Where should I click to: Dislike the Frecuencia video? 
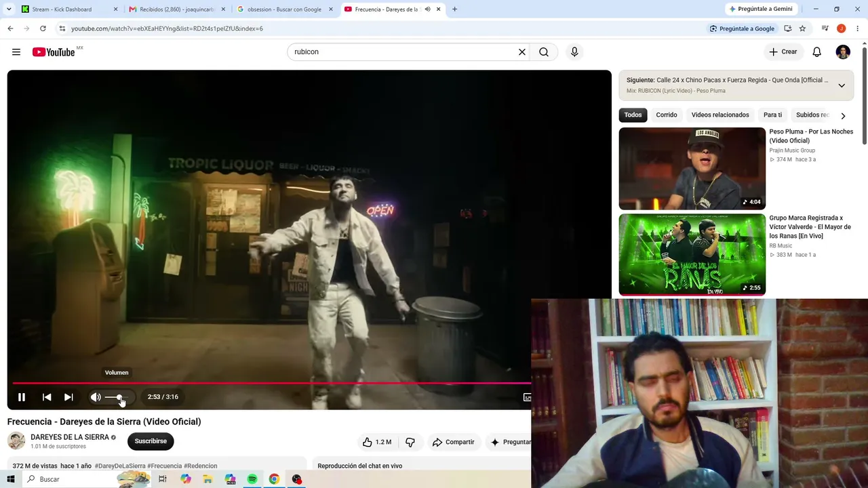click(410, 442)
